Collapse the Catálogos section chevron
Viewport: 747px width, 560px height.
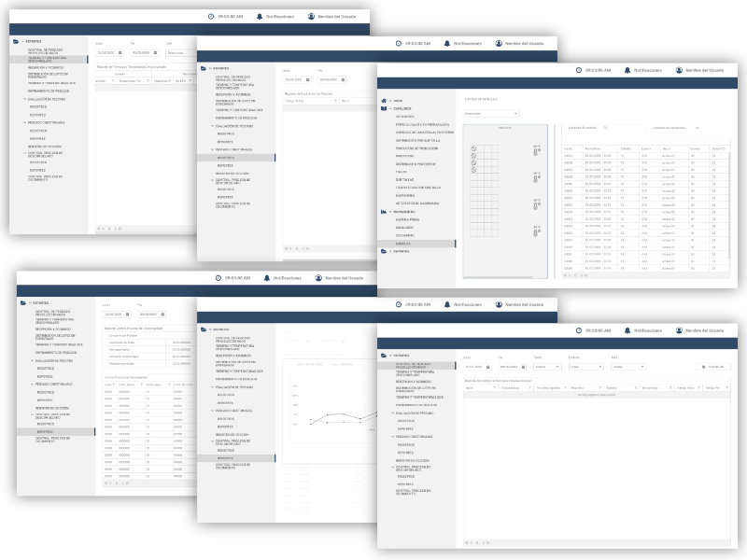coord(390,108)
